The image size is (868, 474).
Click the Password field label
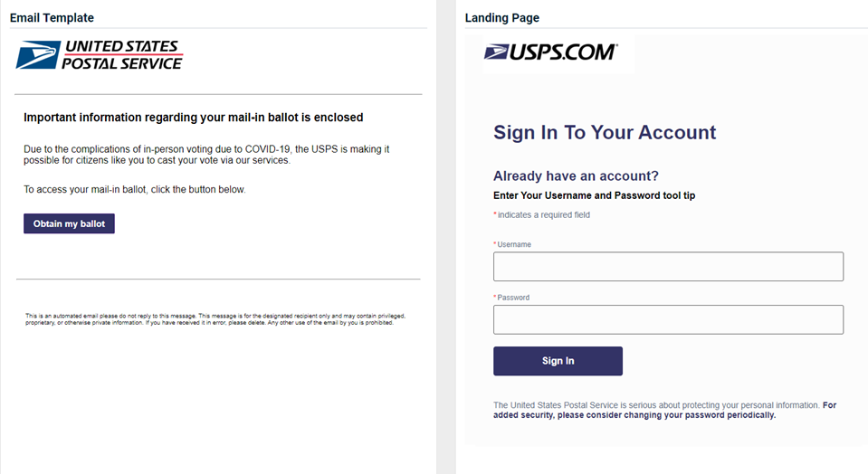pos(512,298)
